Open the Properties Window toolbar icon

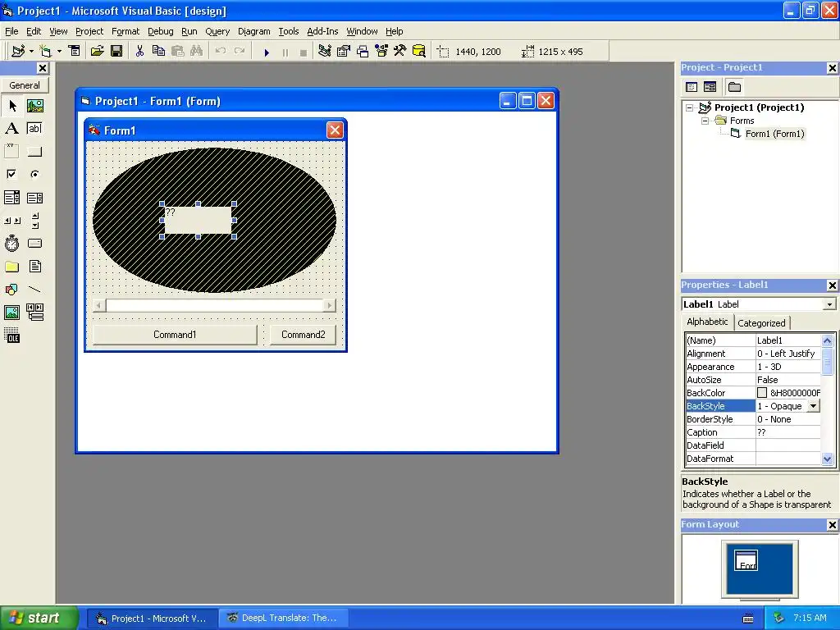tap(344, 51)
